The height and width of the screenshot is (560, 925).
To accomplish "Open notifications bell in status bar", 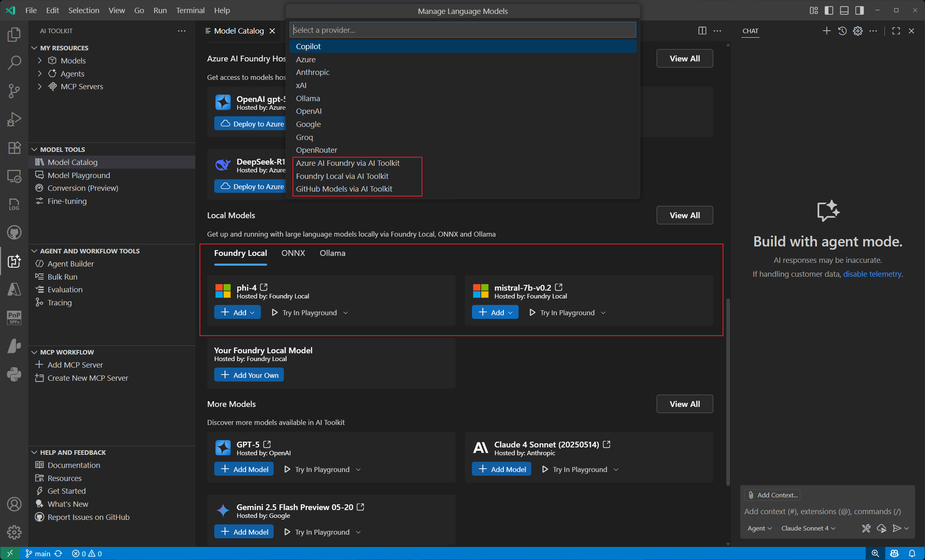I will coord(912,553).
